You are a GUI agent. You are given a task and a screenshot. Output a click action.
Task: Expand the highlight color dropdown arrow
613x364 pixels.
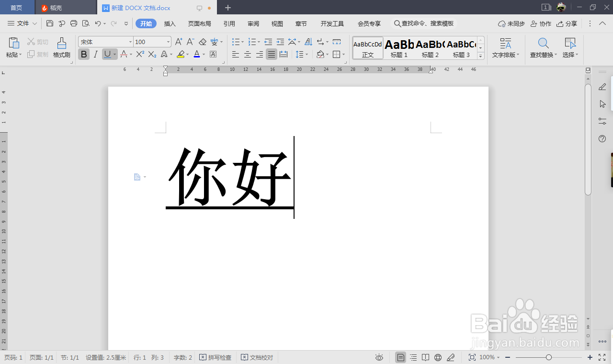187,55
